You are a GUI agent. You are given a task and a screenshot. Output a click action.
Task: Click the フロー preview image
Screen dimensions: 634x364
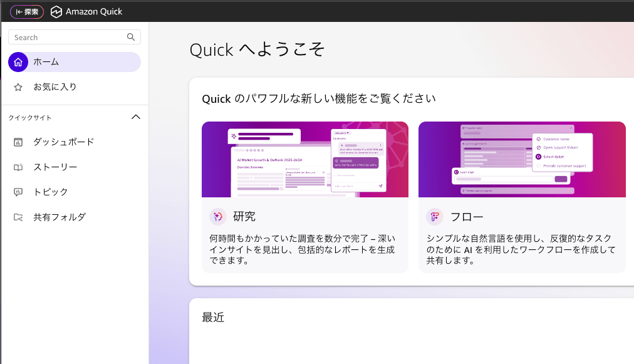(522, 159)
